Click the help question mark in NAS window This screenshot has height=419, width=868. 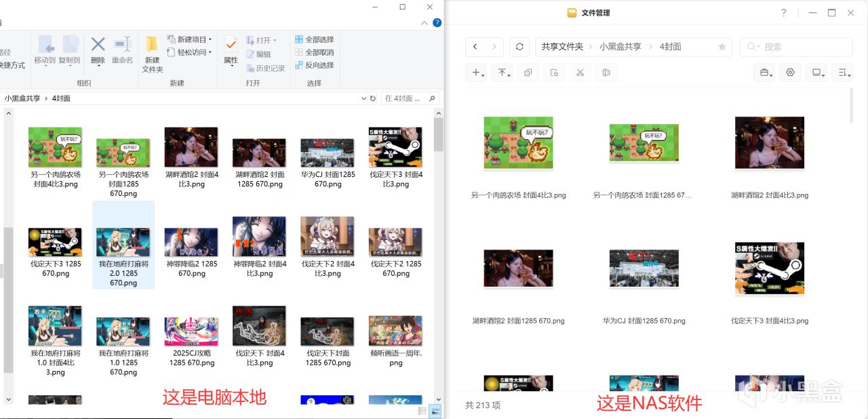784,13
